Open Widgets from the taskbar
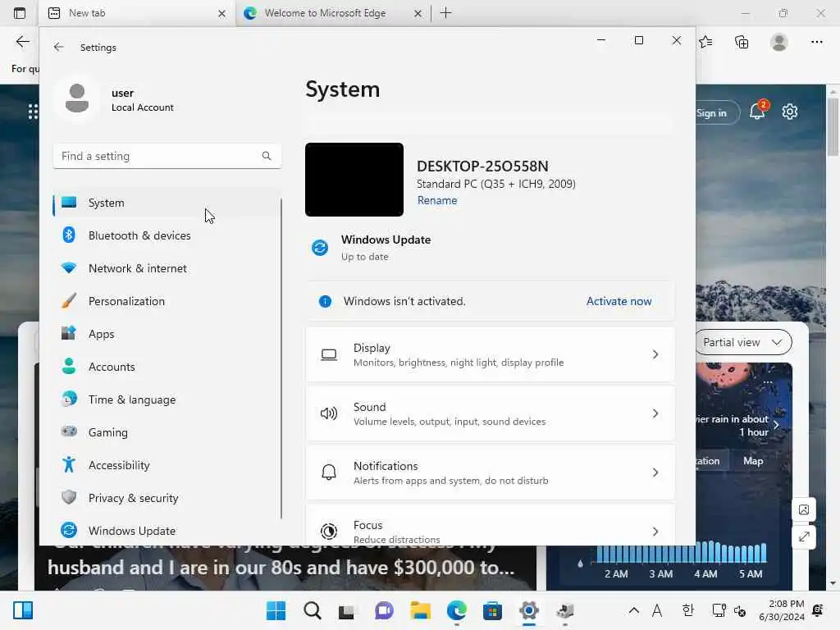840x630 pixels. pos(23,610)
